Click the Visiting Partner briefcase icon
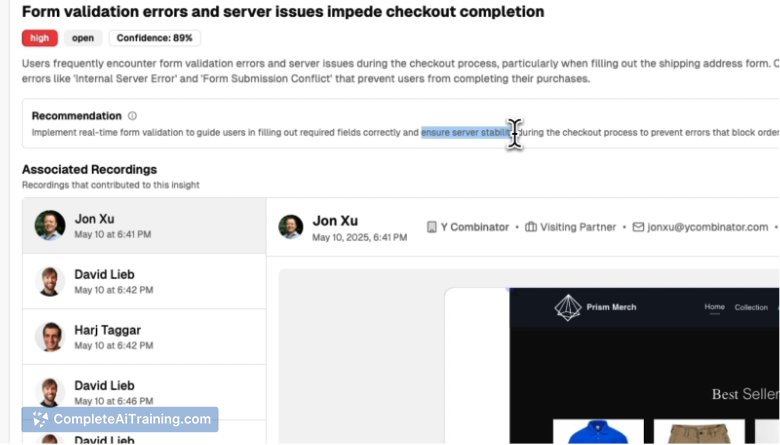This screenshot has width=780, height=445. (531, 227)
